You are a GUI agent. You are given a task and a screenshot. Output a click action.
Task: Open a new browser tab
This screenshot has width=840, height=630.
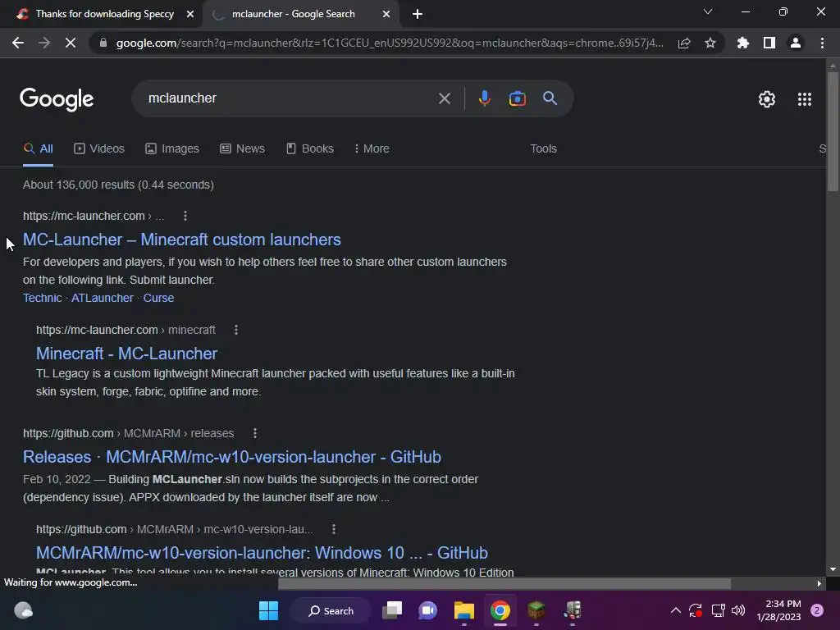click(x=418, y=14)
